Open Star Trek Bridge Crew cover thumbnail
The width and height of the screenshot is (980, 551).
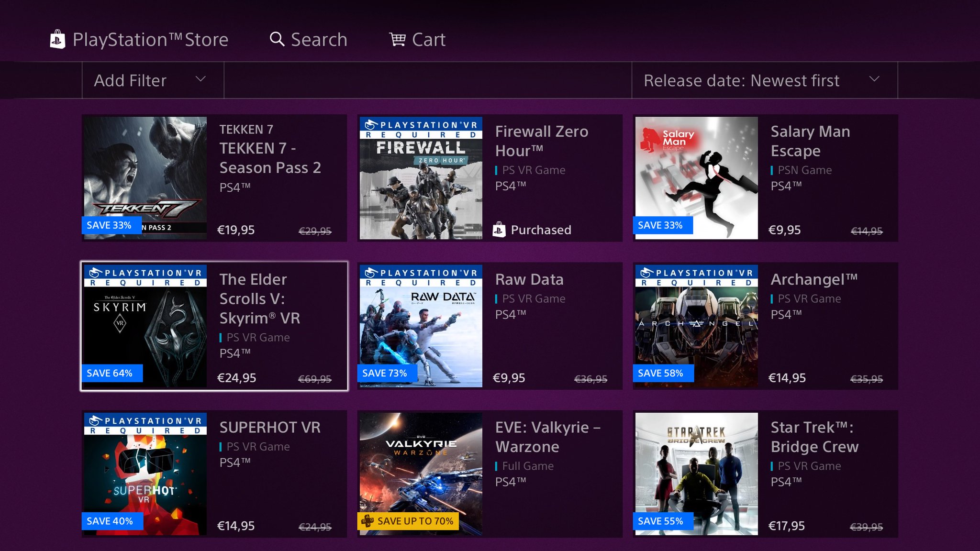click(x=697, y=474)
